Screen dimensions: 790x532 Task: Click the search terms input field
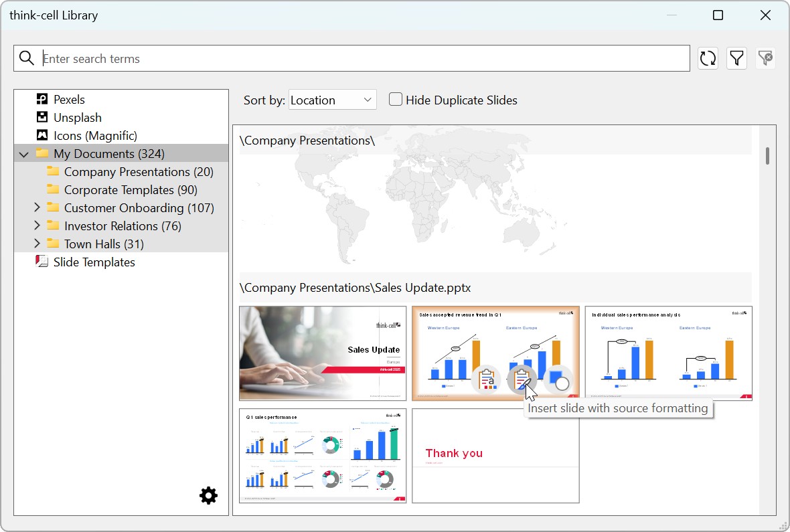366,58
